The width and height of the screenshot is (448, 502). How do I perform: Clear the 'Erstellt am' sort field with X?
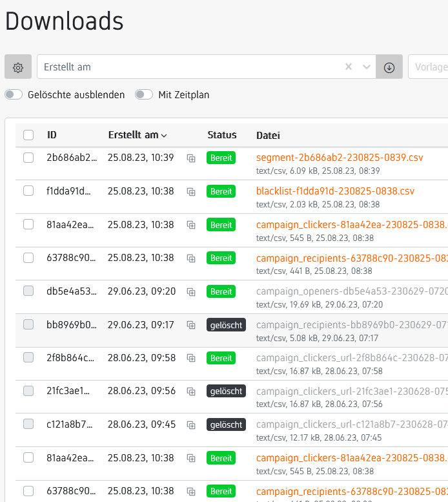(x=349, y=67)
